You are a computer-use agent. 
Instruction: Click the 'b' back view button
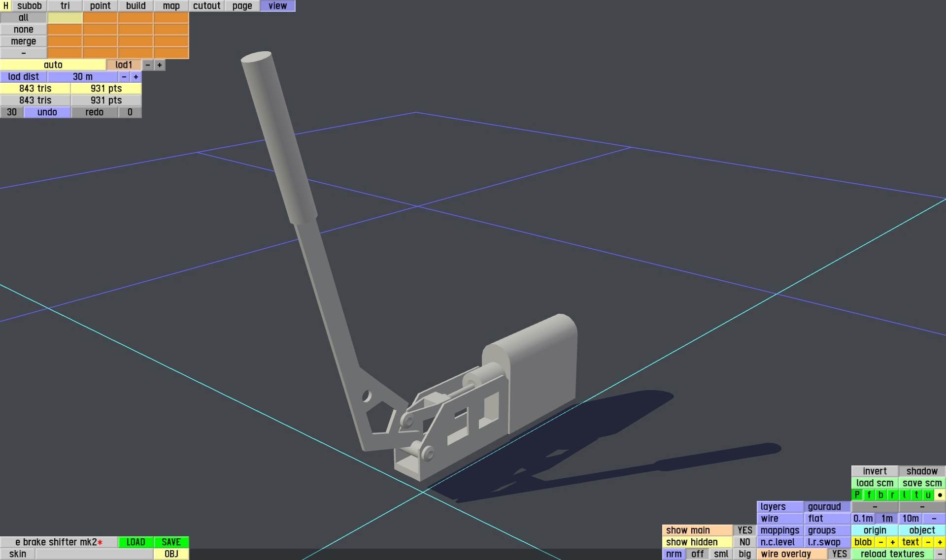[880, 495]
